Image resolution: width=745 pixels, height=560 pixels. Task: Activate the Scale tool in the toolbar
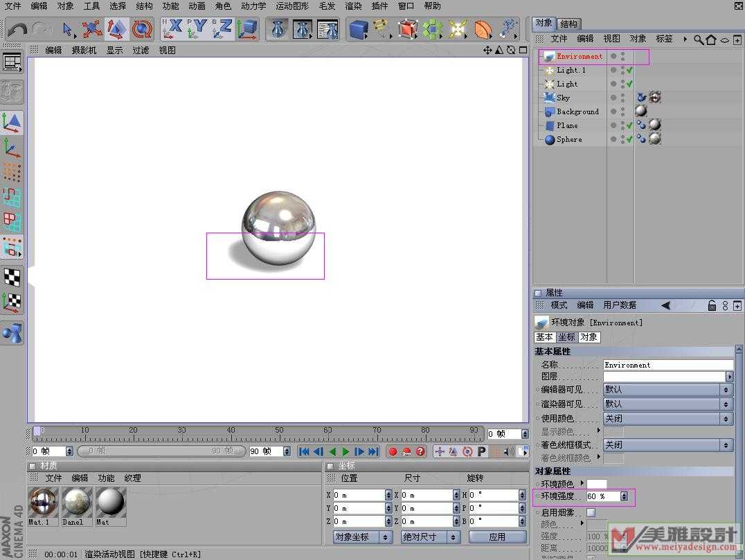coord(116,29)
